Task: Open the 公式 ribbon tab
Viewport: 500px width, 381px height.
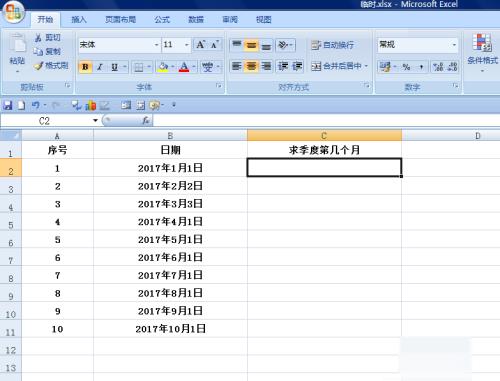Action: pos(162,20)
